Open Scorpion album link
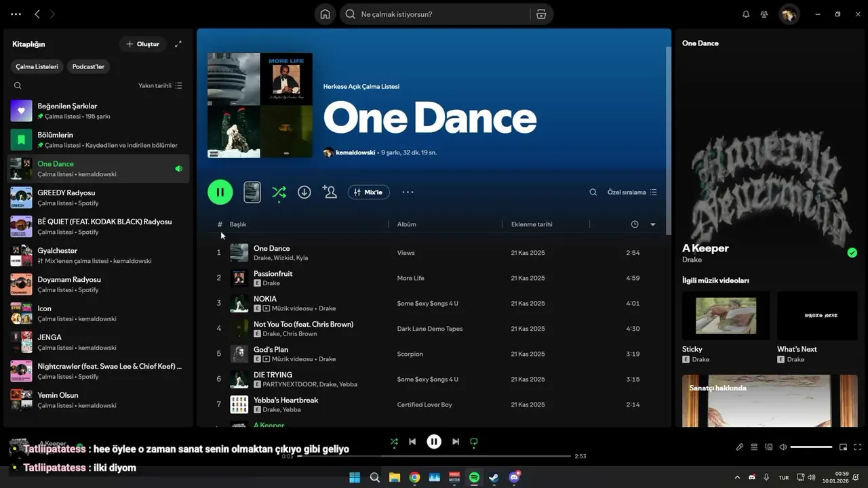868x488 pixels. (410, 354)
